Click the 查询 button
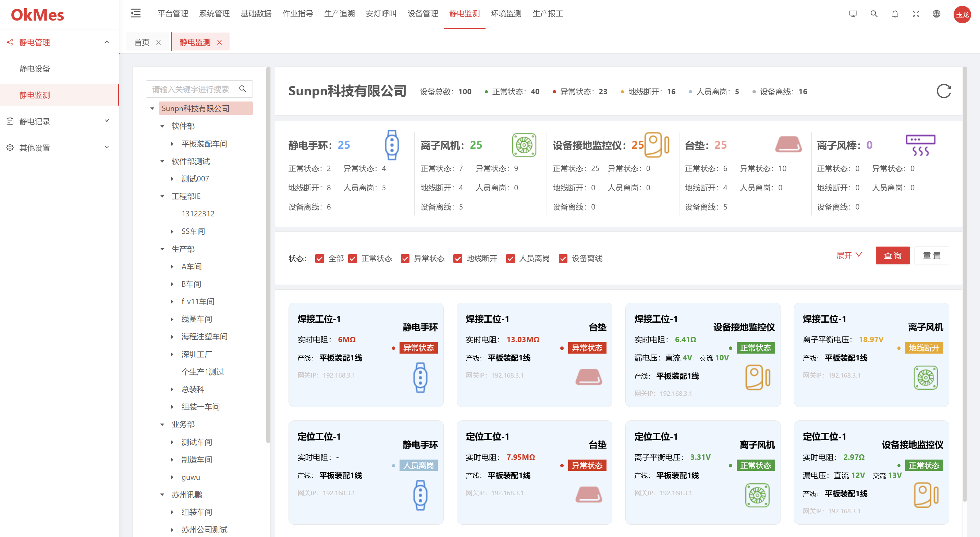The image size is (980, 537). coord(893,255)
